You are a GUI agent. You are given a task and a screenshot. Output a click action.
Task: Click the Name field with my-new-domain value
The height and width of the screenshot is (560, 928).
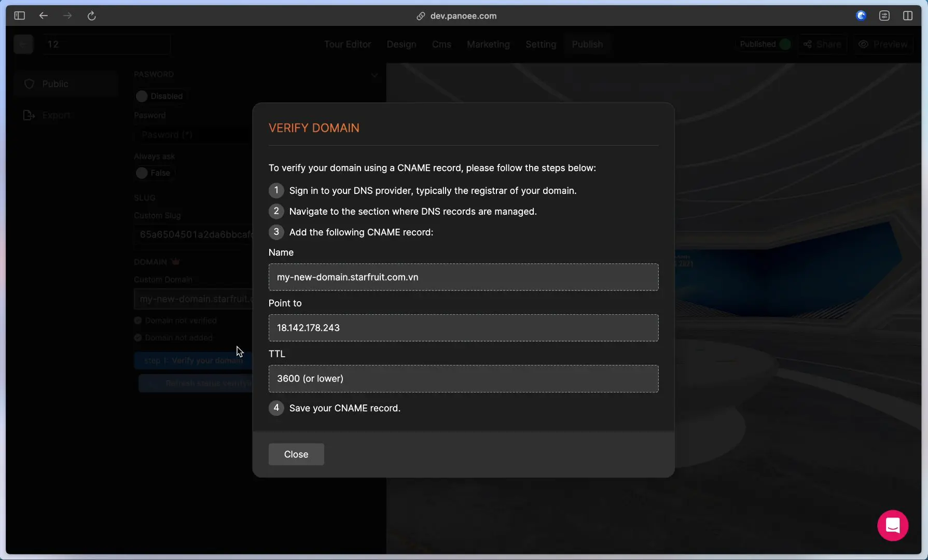coord(463,277)
